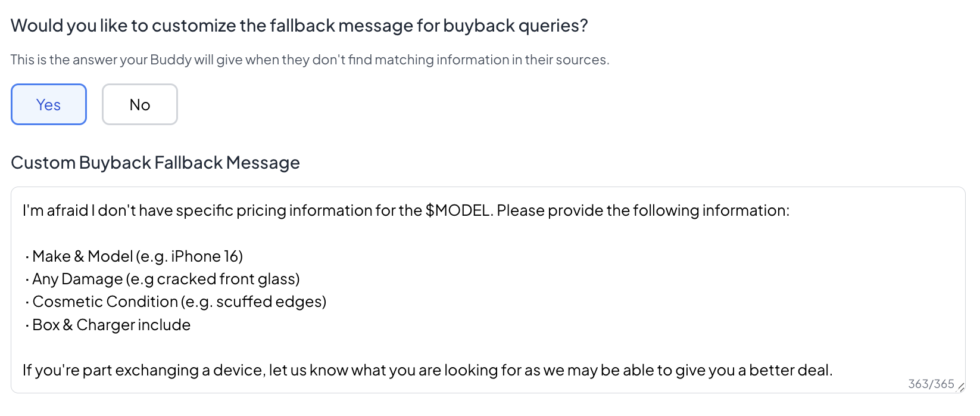Click the 363/365 character counter

[x=931, y=383]
